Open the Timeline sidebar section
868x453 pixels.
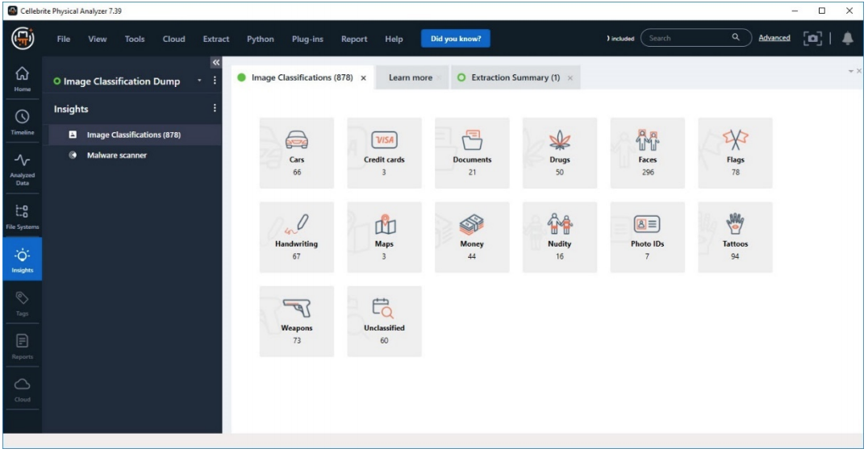(x=22, y=123)
